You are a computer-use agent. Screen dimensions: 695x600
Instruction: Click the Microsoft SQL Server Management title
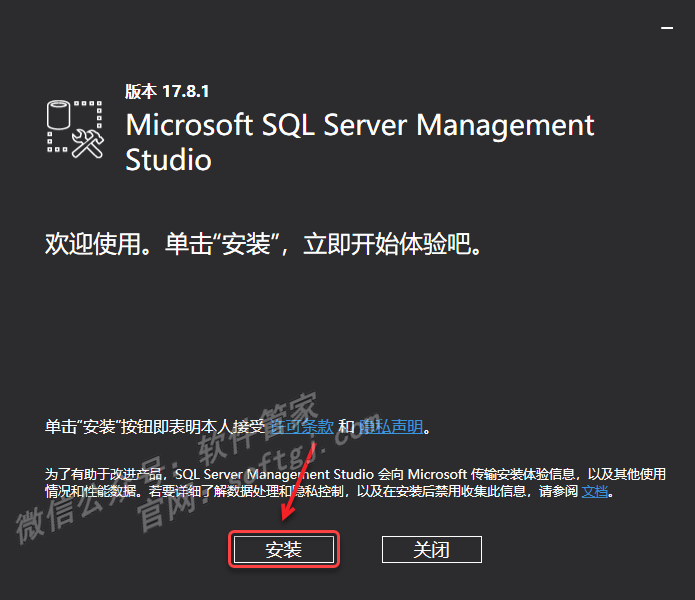[360, 125]
